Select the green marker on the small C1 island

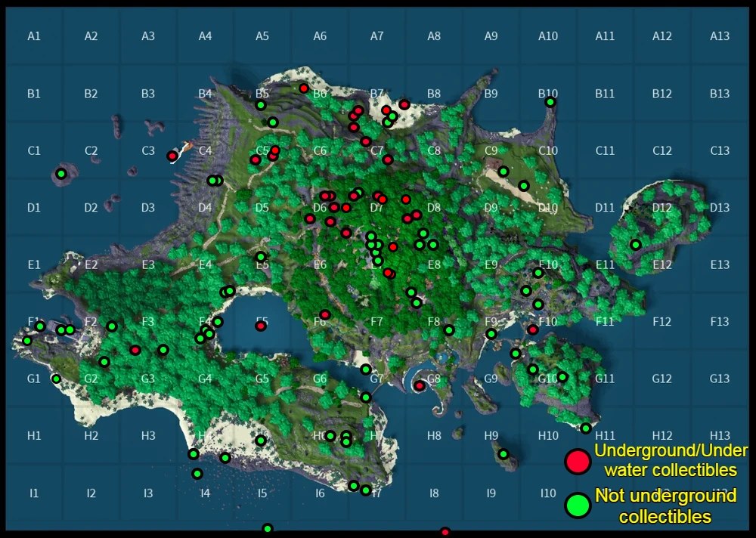tap(60, 175)
